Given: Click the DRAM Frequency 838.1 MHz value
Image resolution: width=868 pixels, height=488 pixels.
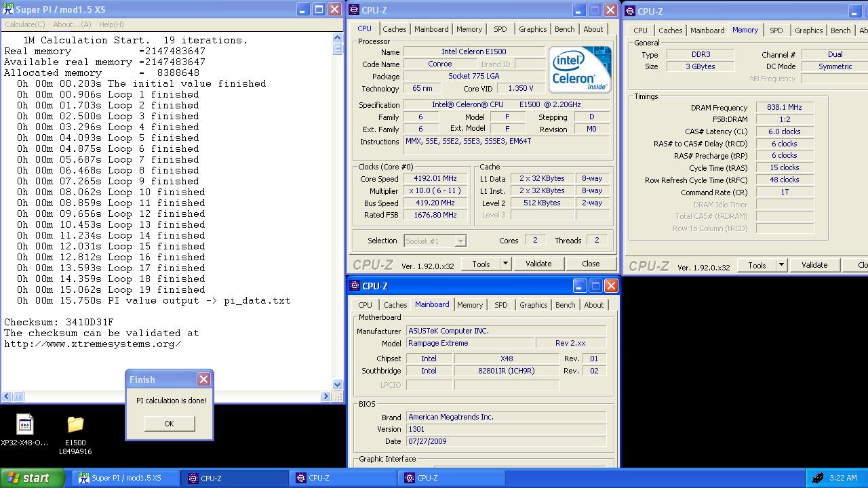Looking at the screenshot, I should (x=785, y=107).
